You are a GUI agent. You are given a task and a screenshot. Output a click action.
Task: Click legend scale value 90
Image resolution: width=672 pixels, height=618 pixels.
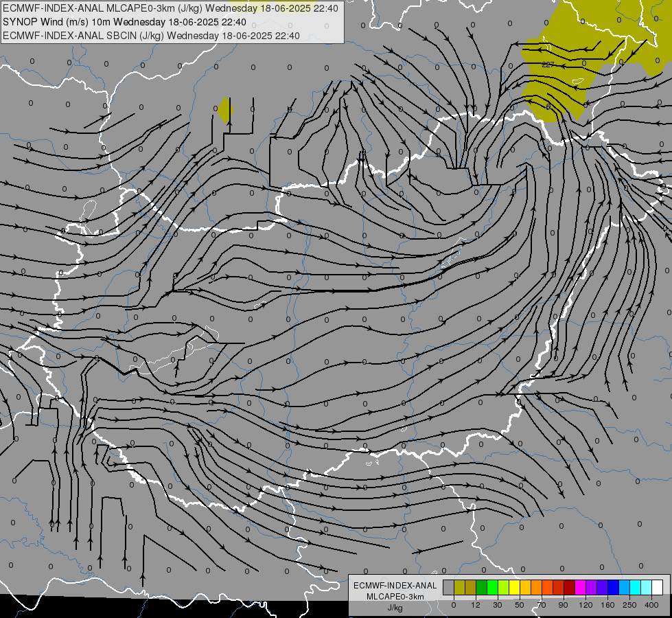(563, 605)
